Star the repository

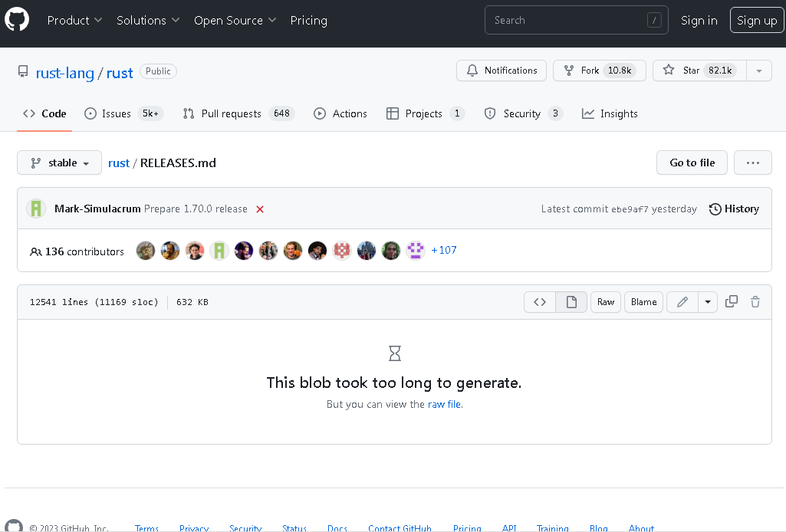pos(700,71)
